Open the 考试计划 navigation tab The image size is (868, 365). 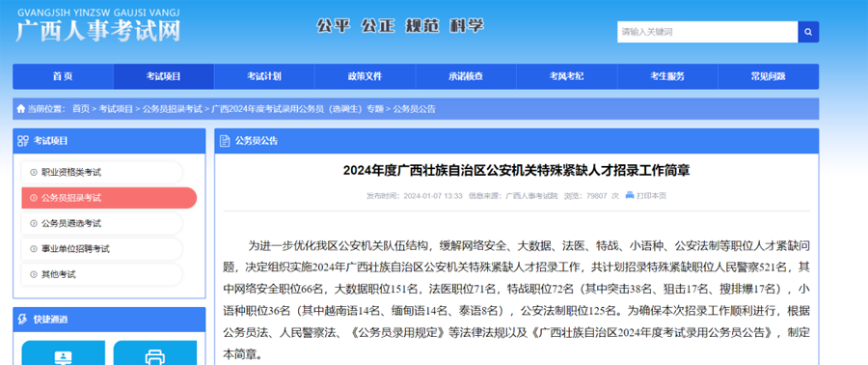click(264, 77)
